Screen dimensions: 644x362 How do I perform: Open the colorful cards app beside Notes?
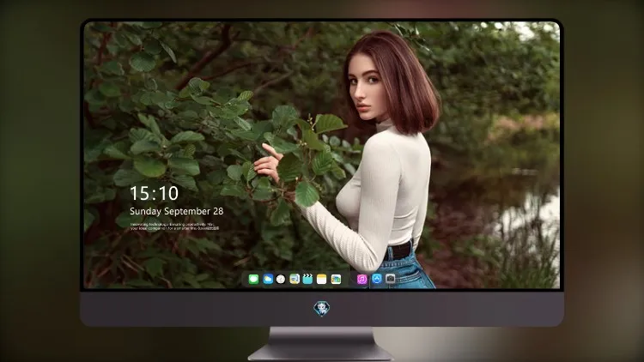coord(336,280)
